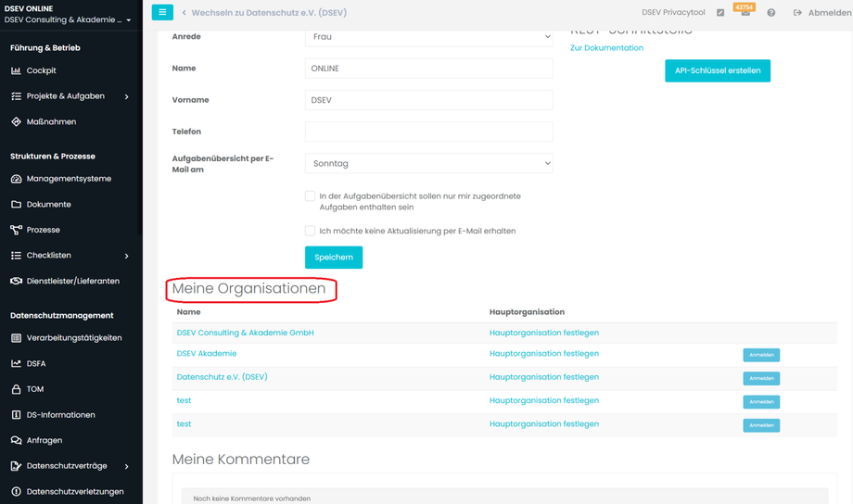This screenshot has height=504, width=853.
Task: Open the Sonntag weekday dropdown
Action: pos(428,163)
